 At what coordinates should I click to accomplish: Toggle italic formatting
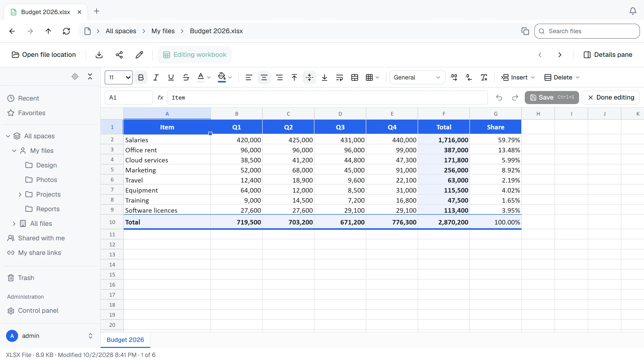tap(156, 77)
